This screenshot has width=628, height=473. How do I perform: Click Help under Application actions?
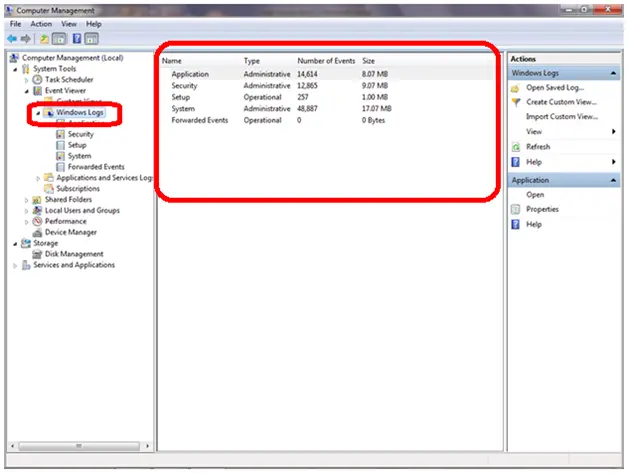pos(534,224)
